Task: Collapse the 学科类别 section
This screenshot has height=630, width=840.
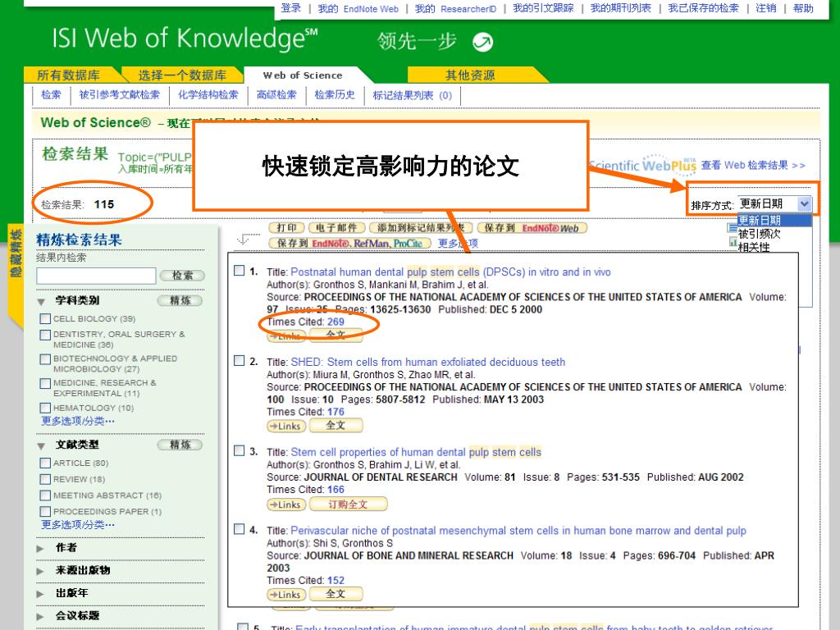Action: pyautogui.click(x=41, y=302)
